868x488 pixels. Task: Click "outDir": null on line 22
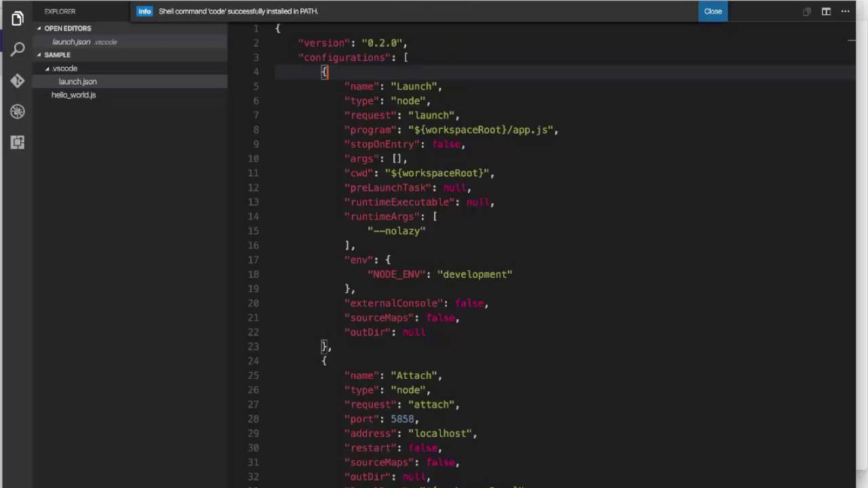pos(385,332)
